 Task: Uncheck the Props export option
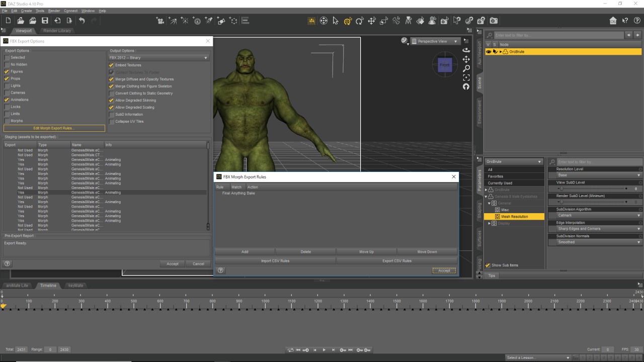pyautogui.click(x=7, y=78)
